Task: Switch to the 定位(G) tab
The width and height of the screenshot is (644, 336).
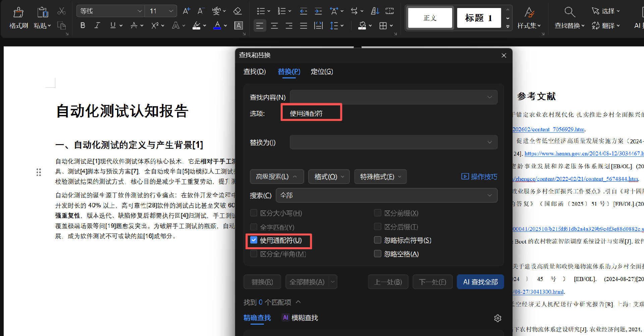Action: coord(322,72)
